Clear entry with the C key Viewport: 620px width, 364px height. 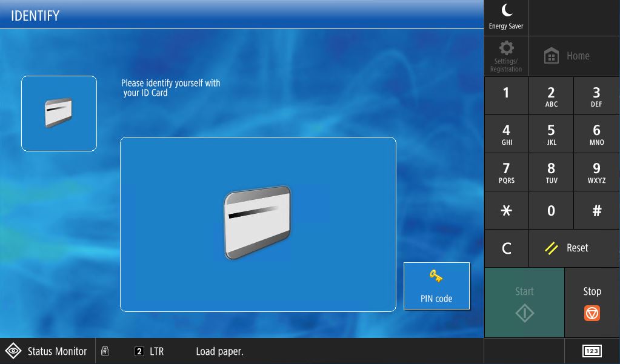coord(506,248)
